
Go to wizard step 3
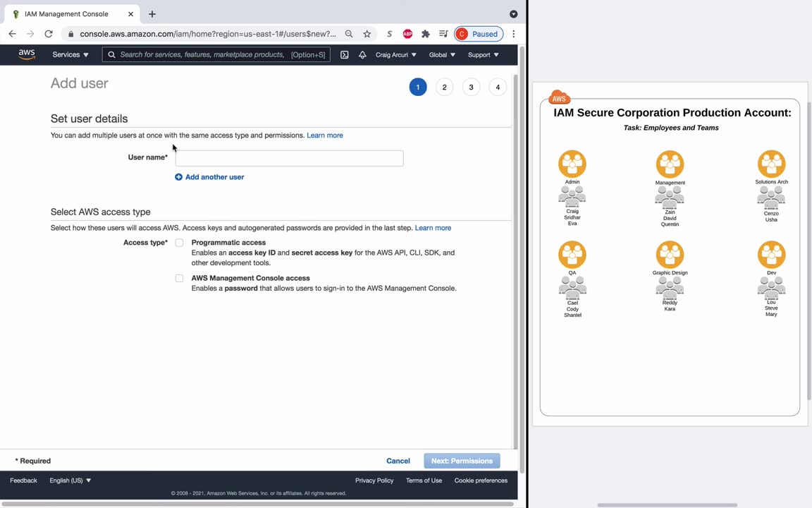coord(472,87)
